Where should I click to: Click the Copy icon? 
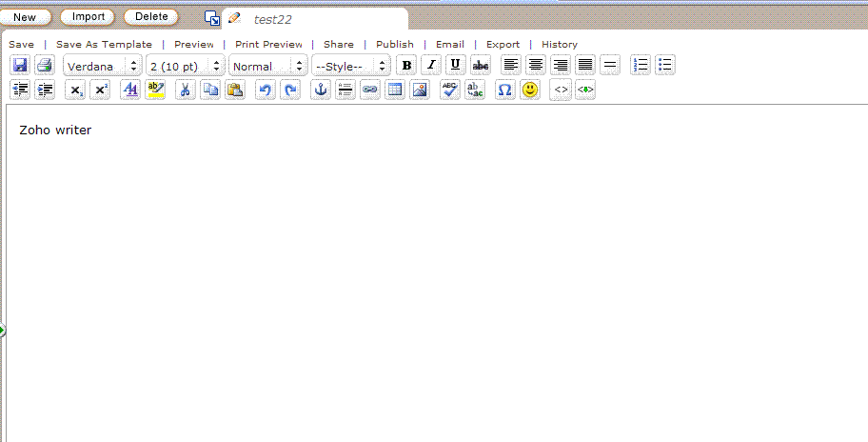[x=209, y=90]
